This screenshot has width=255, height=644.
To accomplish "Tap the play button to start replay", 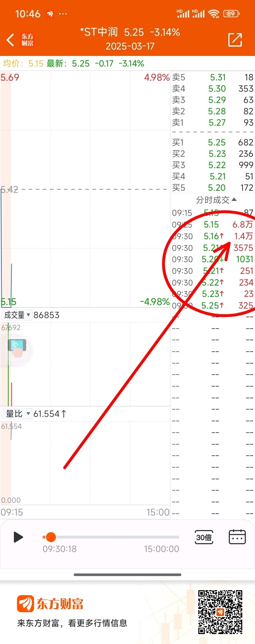I will (x=18, y=537).
